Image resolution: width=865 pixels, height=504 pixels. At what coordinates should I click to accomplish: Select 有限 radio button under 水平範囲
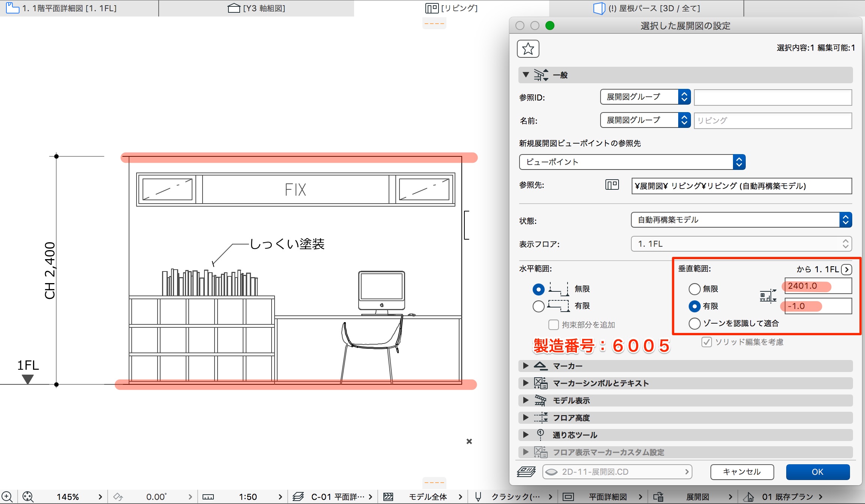[x=538, y=306]
